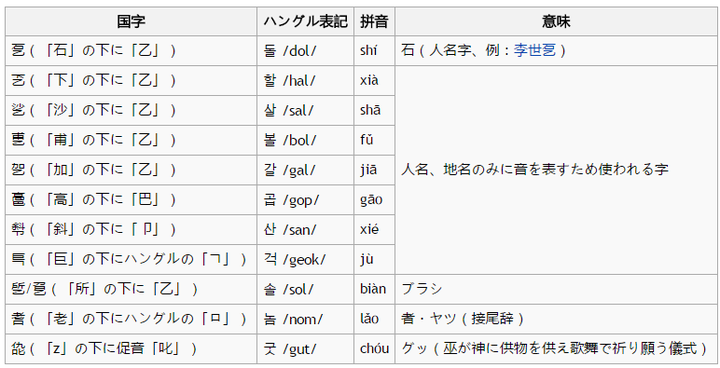This screenshot has height=368, width=720.
Task: Select the 볼 /bol/ cell
Action: (x=305, y=140)
